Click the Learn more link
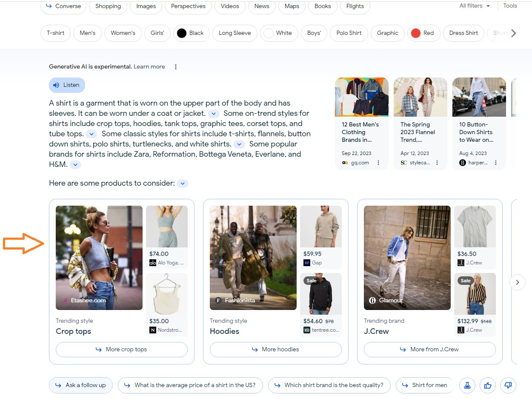The image size is (532, 399). click(x=149, y=67)
